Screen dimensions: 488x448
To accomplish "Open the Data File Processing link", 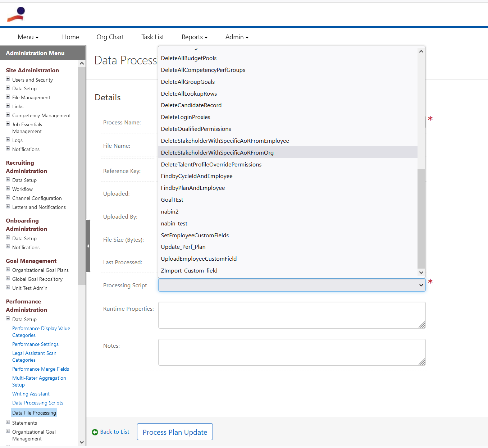I will pos(34,413).
